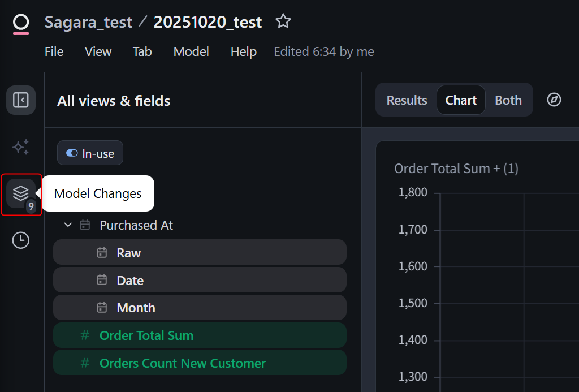
Task: Select the Order Total Sum measure
Action: (x=146, y=335)
